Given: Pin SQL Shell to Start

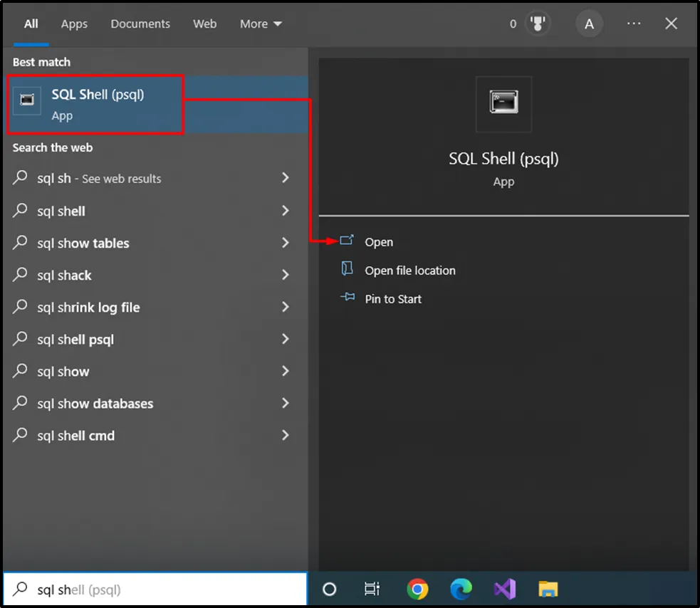Looking at the screenshot, I should pos(392,299).
